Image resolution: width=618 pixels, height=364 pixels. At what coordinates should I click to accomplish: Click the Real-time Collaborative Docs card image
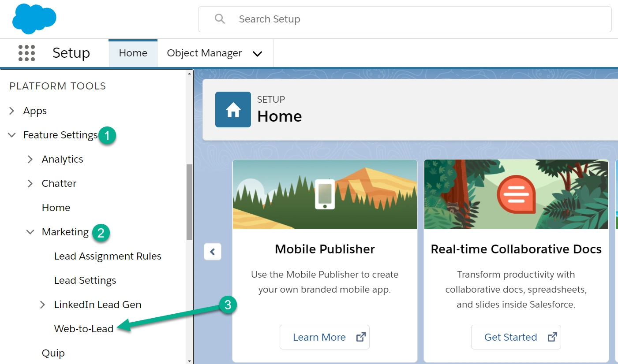(516, 194)
